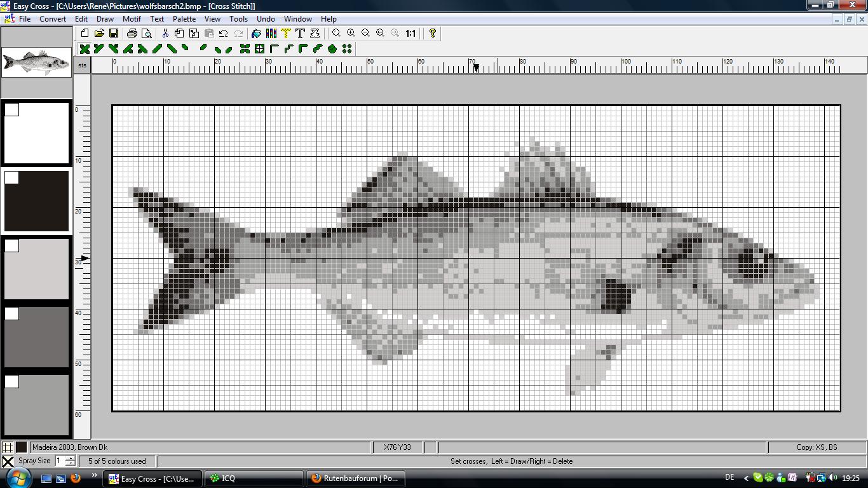Expand hidden quick launch icons chevron

point(95,475)
